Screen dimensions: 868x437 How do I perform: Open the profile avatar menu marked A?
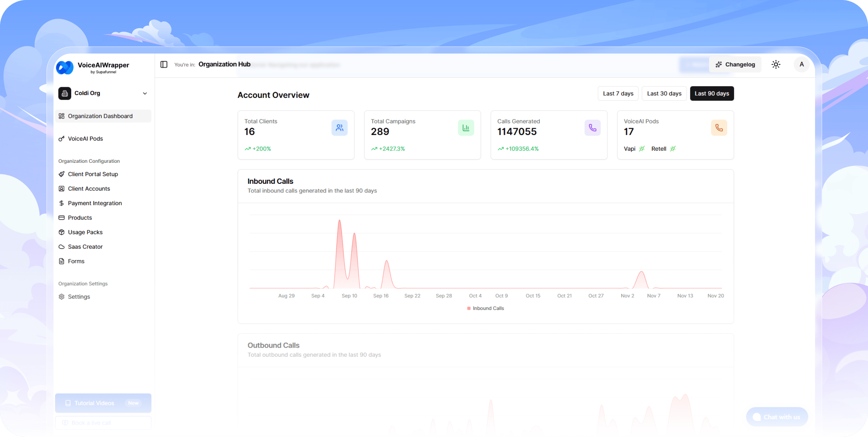[802, 64]
